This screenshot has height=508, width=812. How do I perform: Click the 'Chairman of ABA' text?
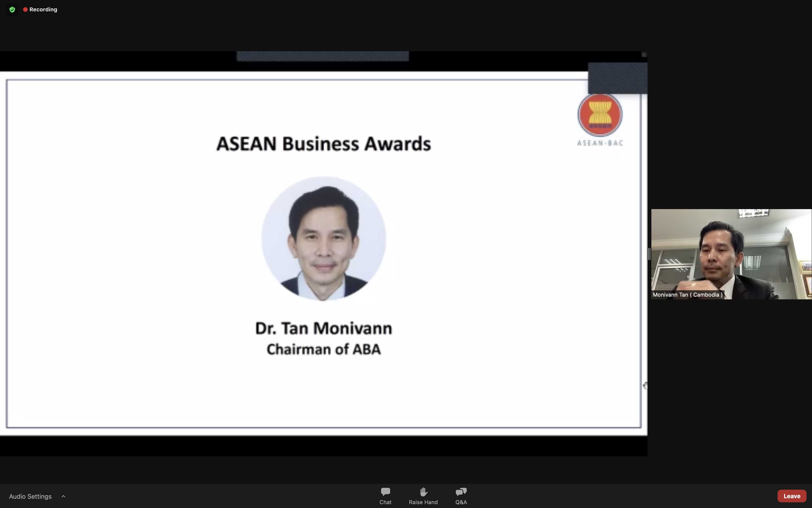coord(324,349)
